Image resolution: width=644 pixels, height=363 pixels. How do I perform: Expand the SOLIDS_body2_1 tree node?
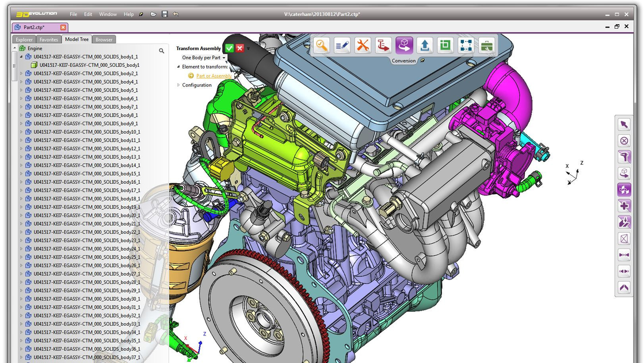[21, 74]
